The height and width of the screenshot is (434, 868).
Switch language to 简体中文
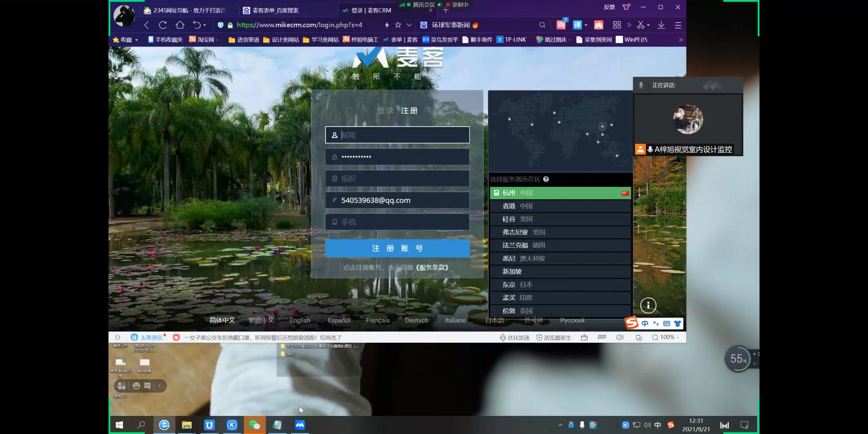[x=222, y=320]
